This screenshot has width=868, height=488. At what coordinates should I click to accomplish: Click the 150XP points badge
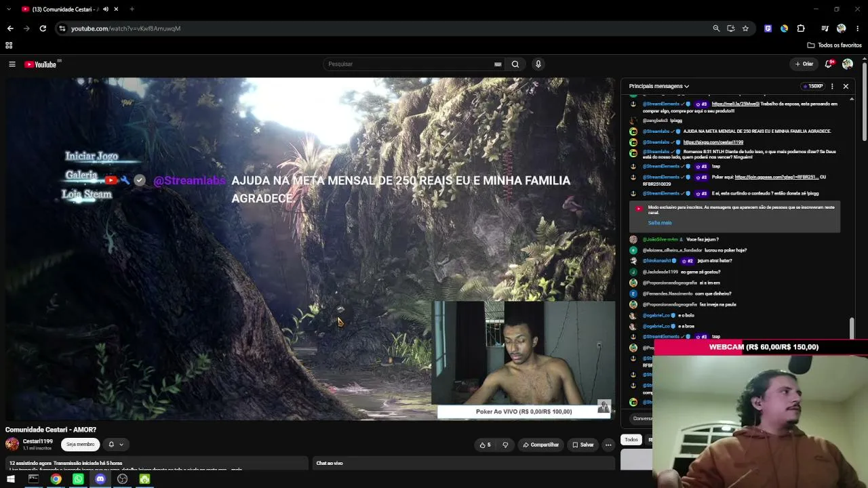(812, 86)
